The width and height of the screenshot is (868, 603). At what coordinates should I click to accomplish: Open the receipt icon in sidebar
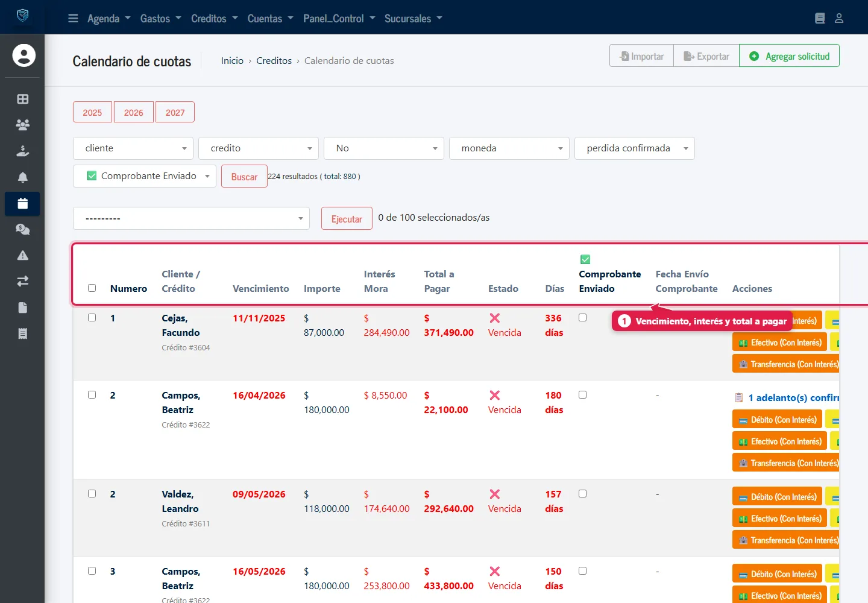pos(23,333)
